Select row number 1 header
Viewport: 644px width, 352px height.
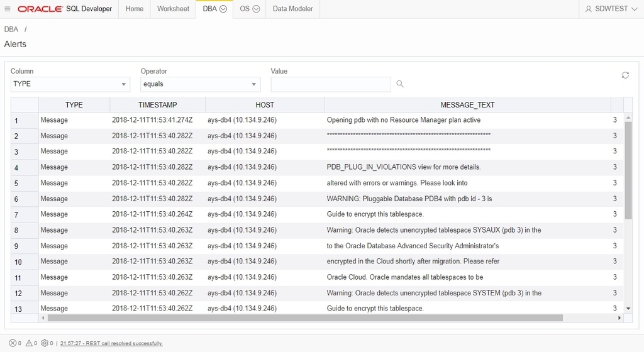[25, 121]
